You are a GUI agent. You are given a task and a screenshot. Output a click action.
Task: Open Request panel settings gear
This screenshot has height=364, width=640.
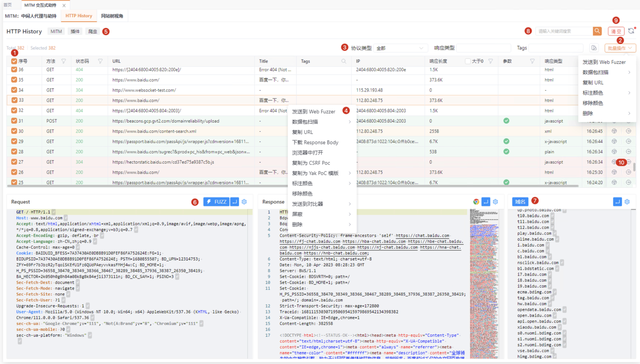[x=244, y=202]
